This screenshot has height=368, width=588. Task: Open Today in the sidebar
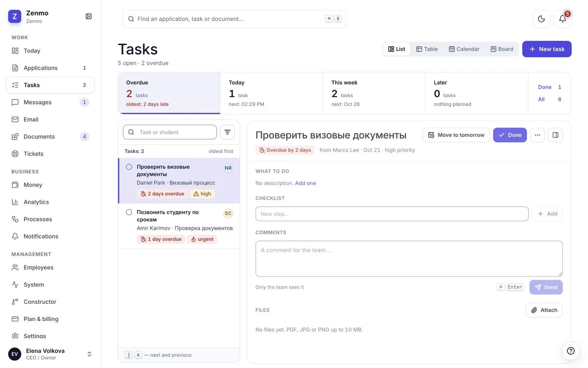(x=50, y=51)
